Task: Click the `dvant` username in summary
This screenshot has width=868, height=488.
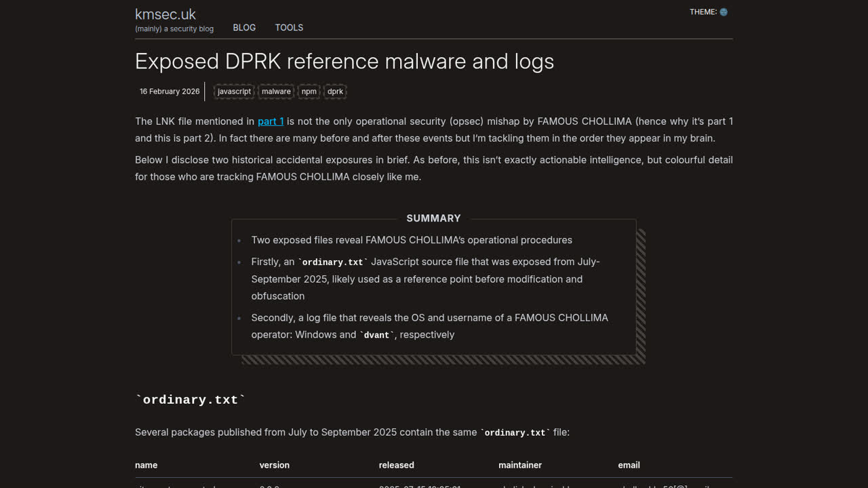Action: pyautogui.click(x=376, y=335)
